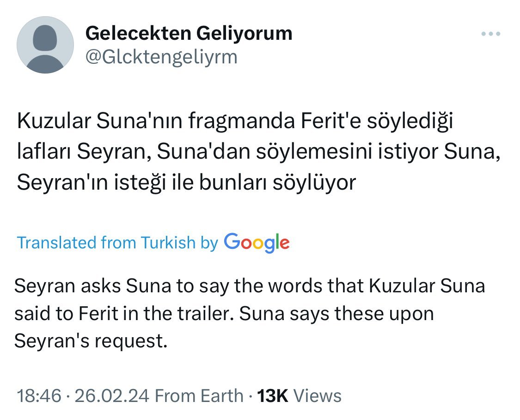Click the "Translated from Turkish by" label

pyautogui.click(x=117, y=242)
